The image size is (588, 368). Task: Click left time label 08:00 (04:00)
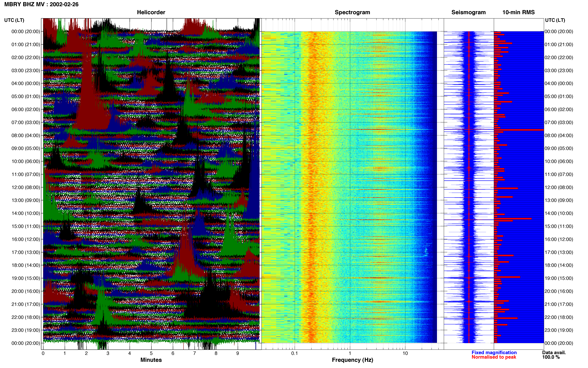click(x=26, y=135)
